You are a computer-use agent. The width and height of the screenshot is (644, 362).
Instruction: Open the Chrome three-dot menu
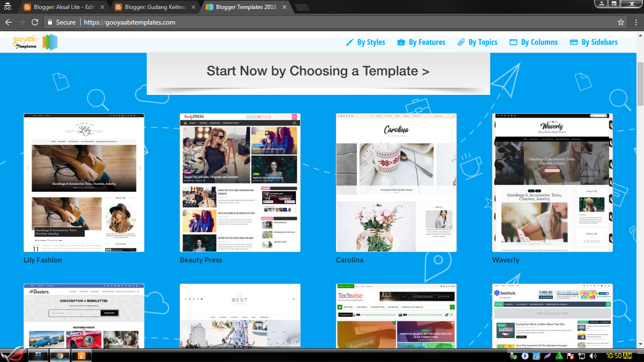(636, 22)
